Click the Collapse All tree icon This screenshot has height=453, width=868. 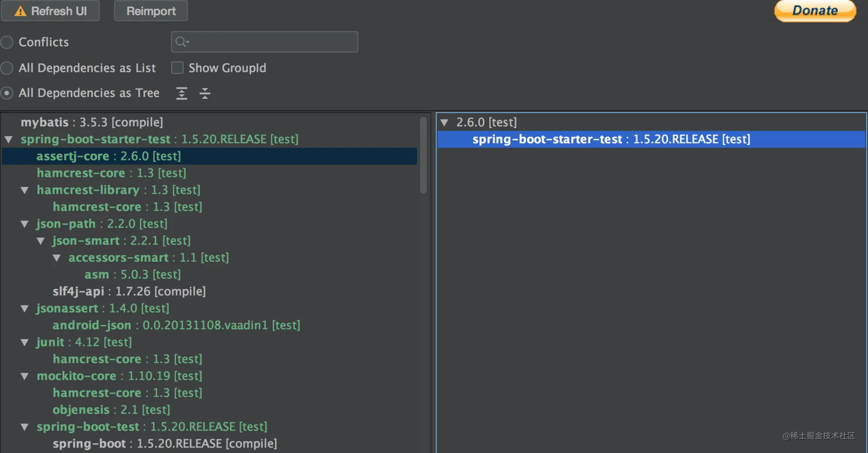click(205, 93)
